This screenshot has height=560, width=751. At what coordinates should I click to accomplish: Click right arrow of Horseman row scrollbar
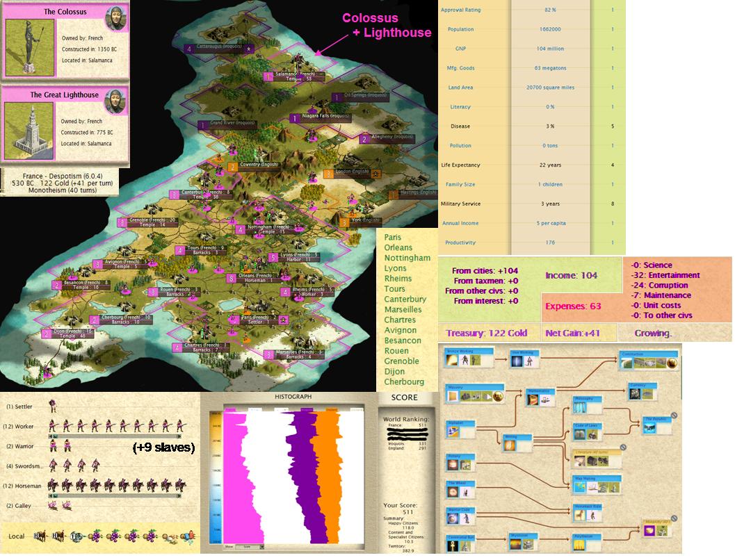179,496
